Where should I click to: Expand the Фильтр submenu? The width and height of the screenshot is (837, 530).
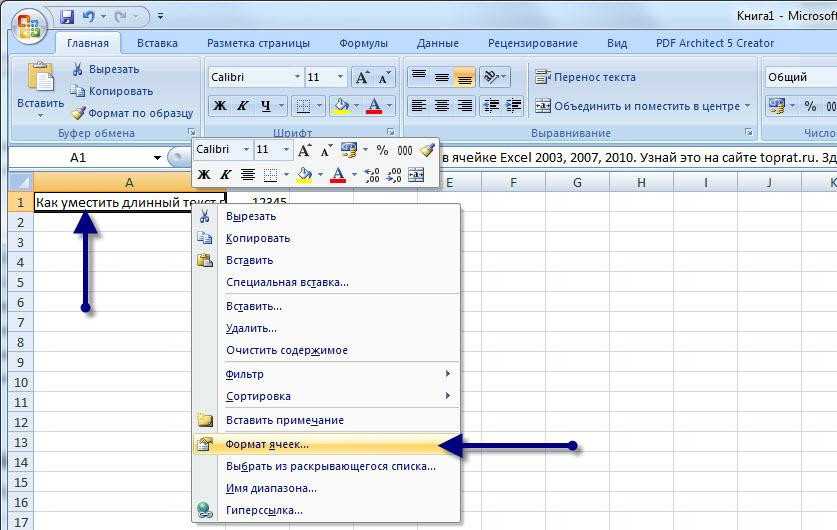tap(326, 374)
